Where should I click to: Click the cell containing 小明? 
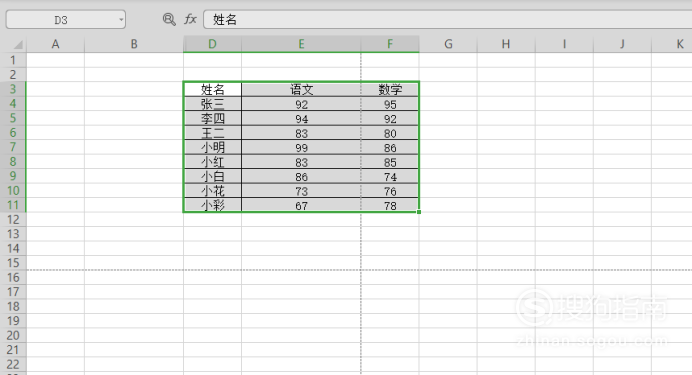point(213,147)
